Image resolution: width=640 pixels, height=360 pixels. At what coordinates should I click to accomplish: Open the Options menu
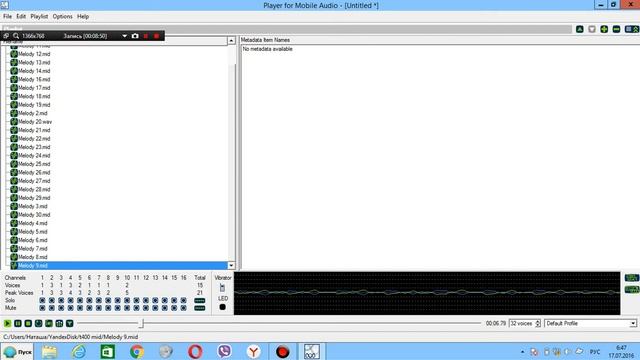62,16
